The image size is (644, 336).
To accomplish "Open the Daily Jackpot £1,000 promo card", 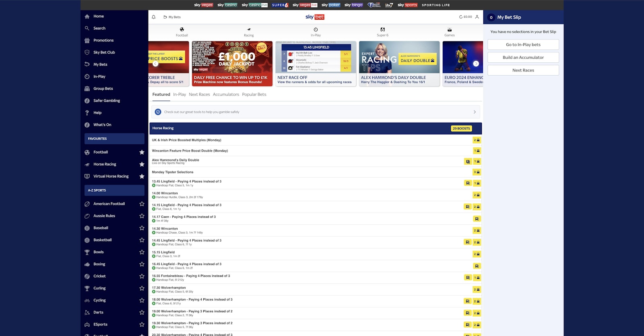I will [x=232, y=64].
